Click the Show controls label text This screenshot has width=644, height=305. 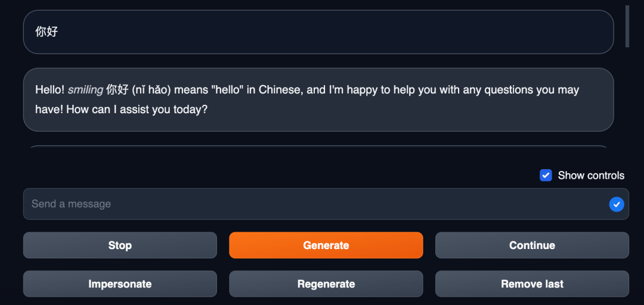point(591,176)
